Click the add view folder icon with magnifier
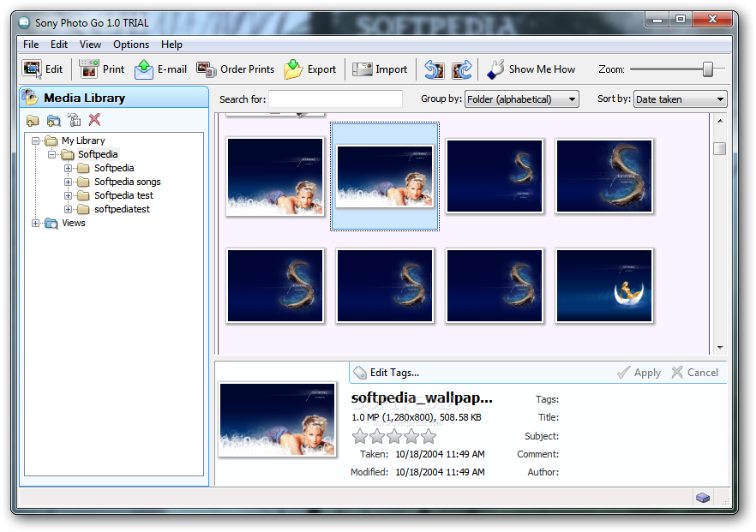Screen dimensions: 756x532 [x=53, y=120]
